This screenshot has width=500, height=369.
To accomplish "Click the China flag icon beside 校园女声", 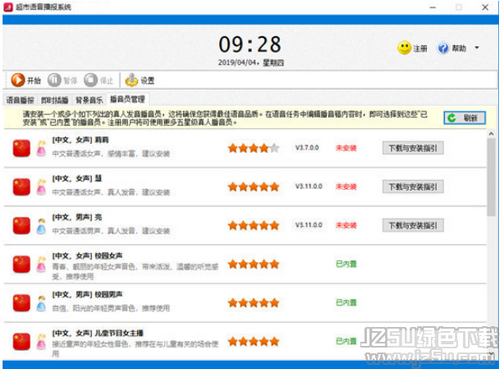I will [21, 264].
